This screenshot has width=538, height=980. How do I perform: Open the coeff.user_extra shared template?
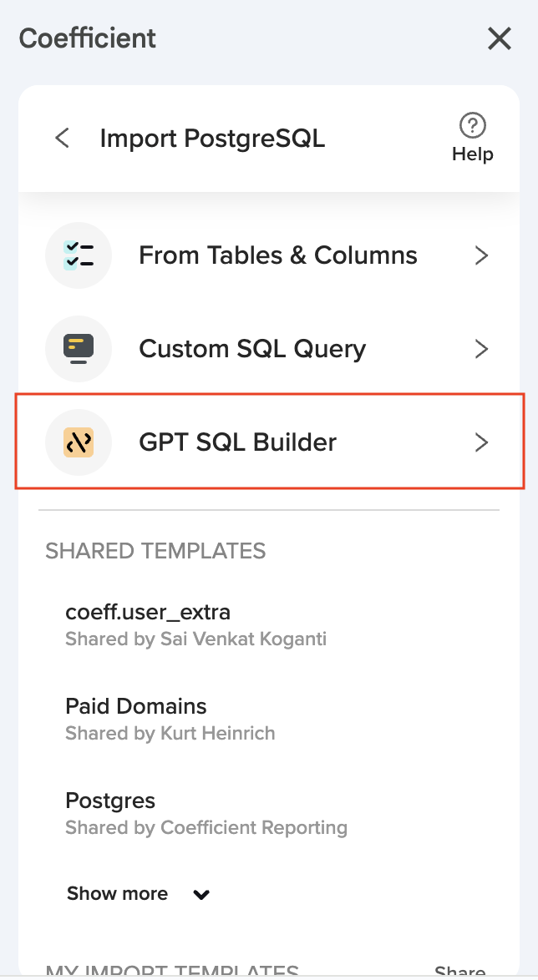click(x=148, y=613)
